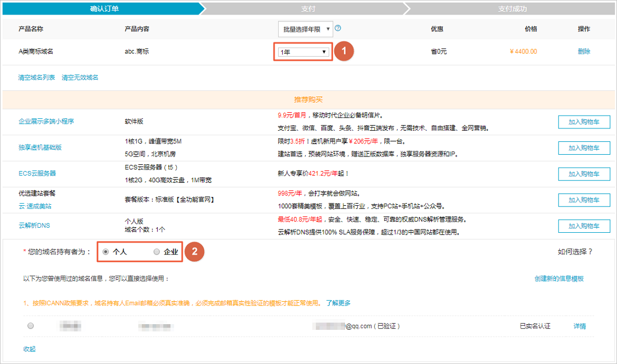The height and width of the screenshot is (364, 617).
Task: Click the help question mark icon
Action: tap(338, 29)
